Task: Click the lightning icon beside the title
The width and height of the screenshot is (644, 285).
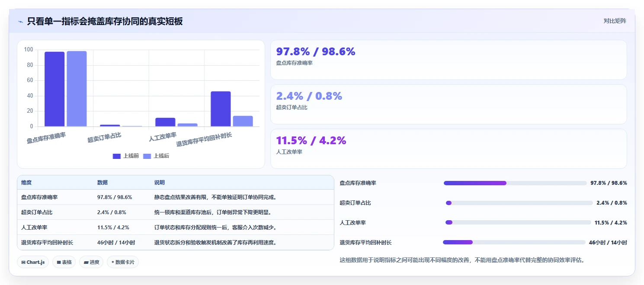Action: point(20,22)
